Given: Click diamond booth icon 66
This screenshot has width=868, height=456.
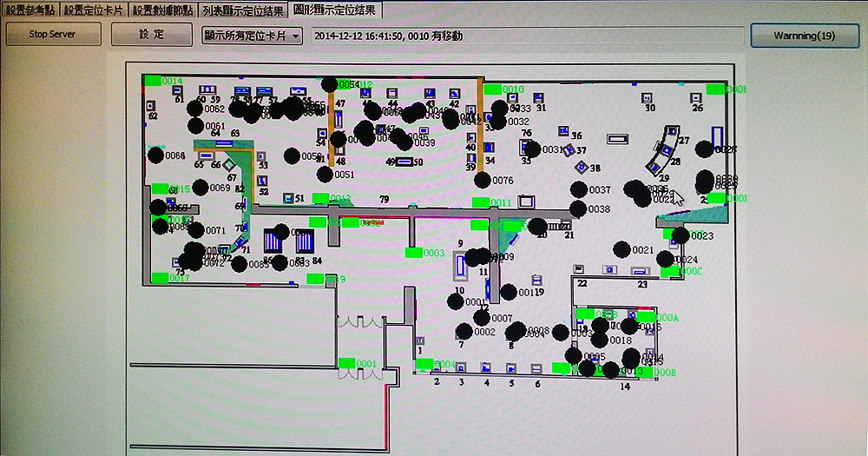Looking at the screenshot, I should coord(229,164).
